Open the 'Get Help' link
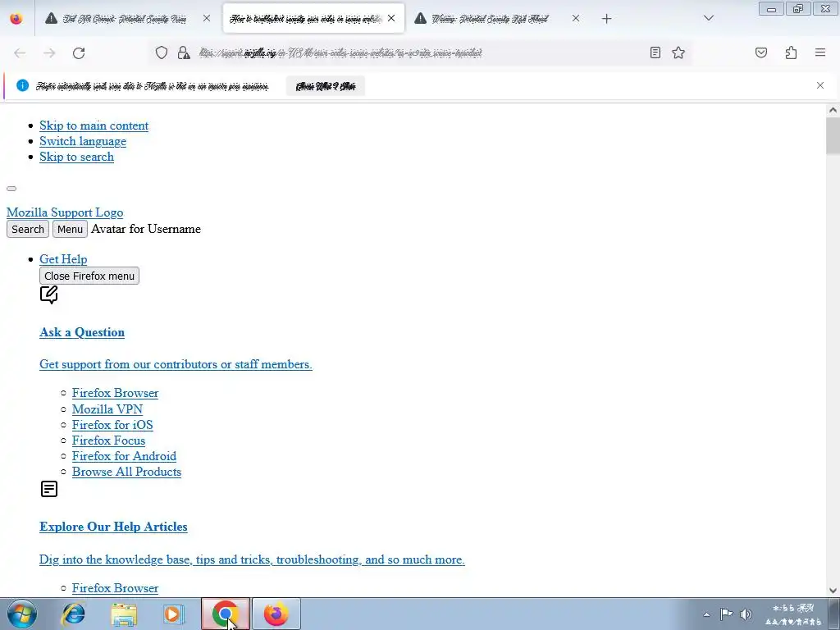Image resolution: width=840 pixels, height=630 pixels. coord(63,259)
